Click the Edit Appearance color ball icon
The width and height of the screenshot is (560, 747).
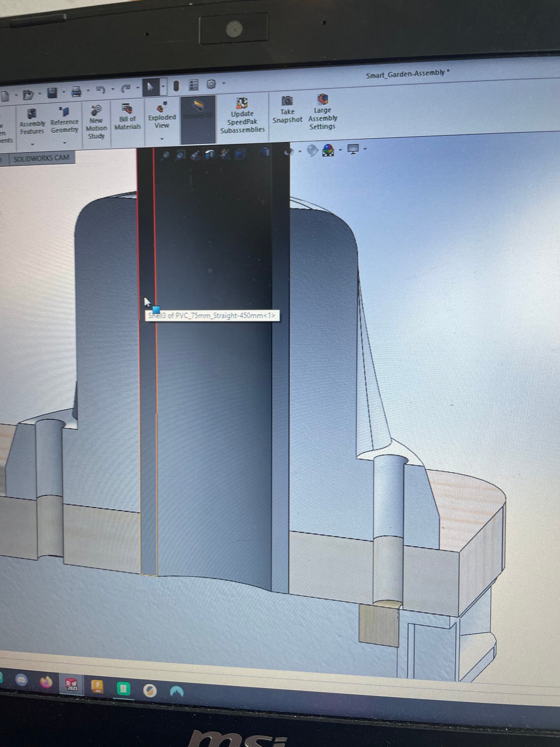(328, 151)
